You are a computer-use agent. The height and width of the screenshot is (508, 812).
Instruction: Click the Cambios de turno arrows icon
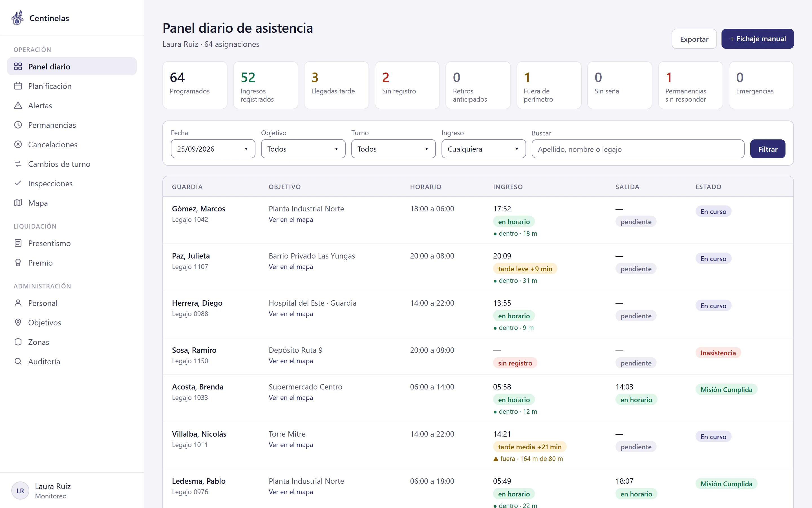tap(18, 164)
